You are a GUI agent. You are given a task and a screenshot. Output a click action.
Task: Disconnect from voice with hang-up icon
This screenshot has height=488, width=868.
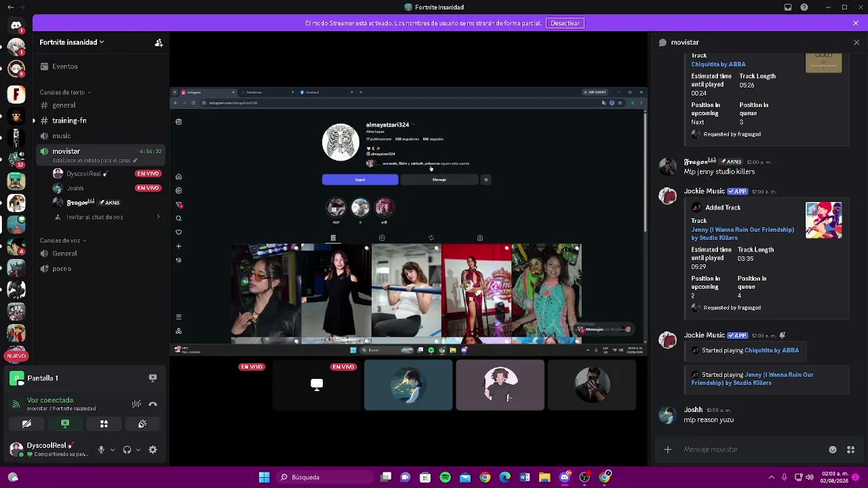coord(153,404)
